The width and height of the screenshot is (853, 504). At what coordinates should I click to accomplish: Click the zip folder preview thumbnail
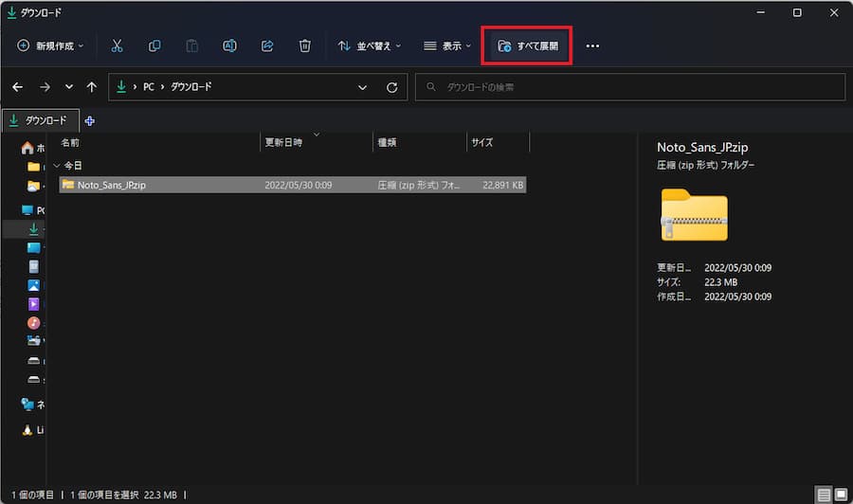tap(694, 215)
